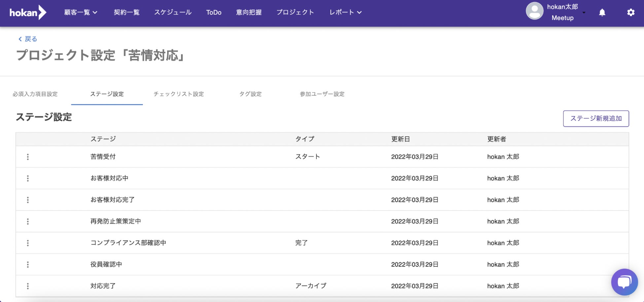
Task: Open スケジュール in the navigation bar
Action: (x=173, y=13)
